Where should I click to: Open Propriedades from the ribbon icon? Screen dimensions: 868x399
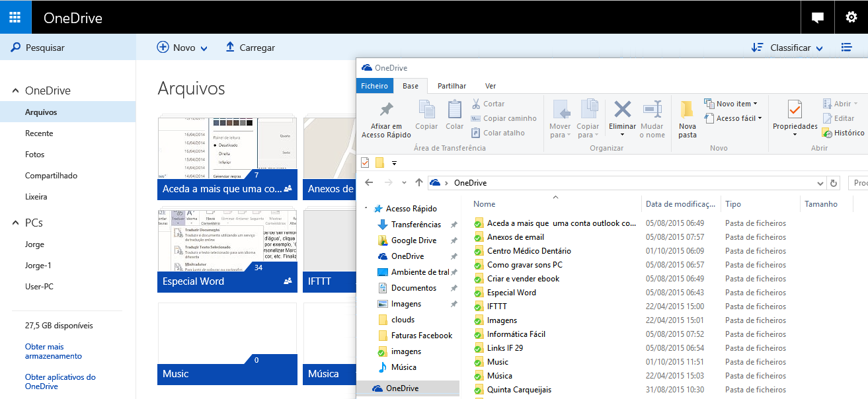click(795, 109)
